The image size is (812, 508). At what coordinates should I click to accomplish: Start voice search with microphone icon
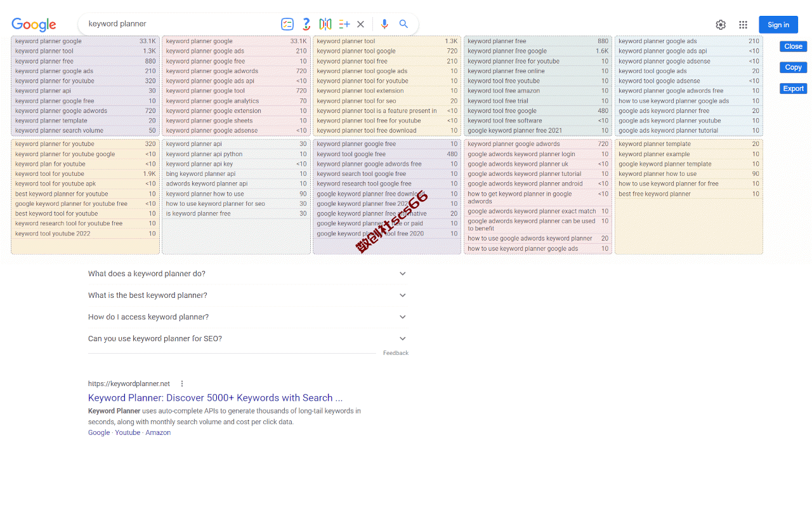(384, 24)
